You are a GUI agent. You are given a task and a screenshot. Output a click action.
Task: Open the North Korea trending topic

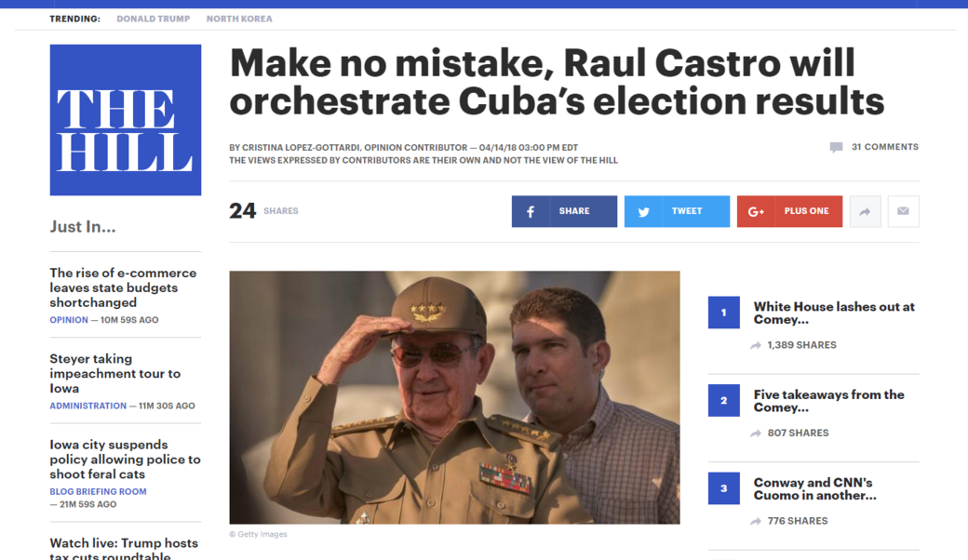point(239,20)
